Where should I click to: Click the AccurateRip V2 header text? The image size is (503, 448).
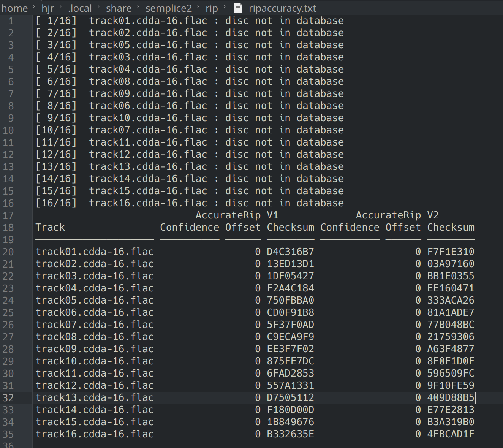[397, 215]
